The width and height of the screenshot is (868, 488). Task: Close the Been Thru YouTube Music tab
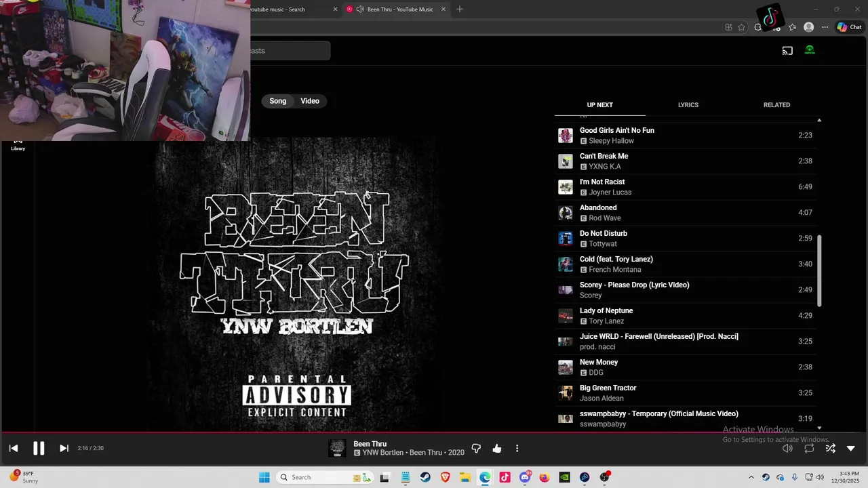[443, 9]
